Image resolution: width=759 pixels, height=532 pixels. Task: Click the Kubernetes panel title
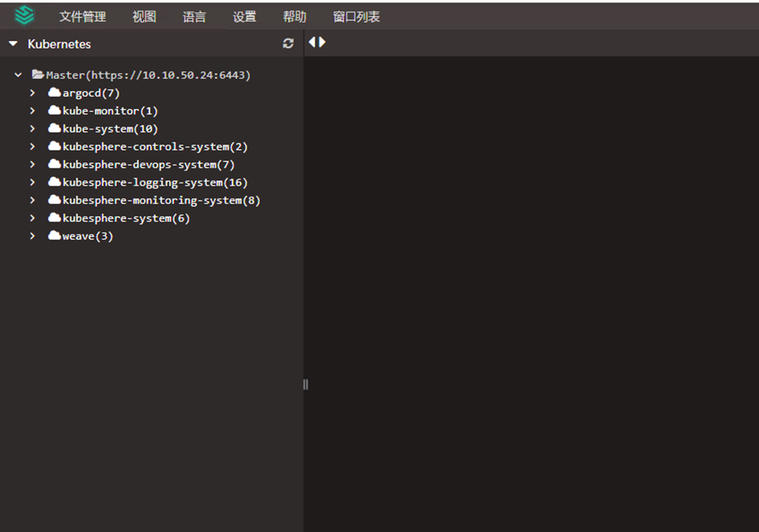(x=59, y=44)
